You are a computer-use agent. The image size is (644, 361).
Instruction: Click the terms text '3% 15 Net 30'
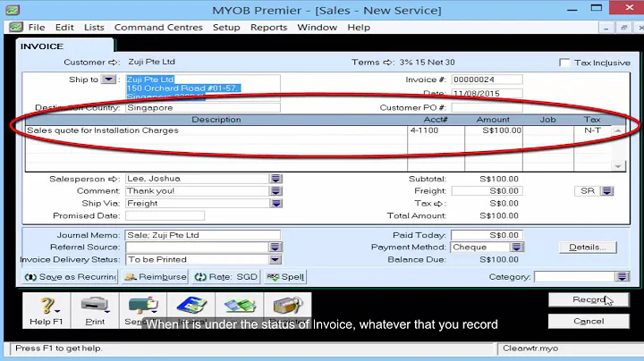point(427,63)
